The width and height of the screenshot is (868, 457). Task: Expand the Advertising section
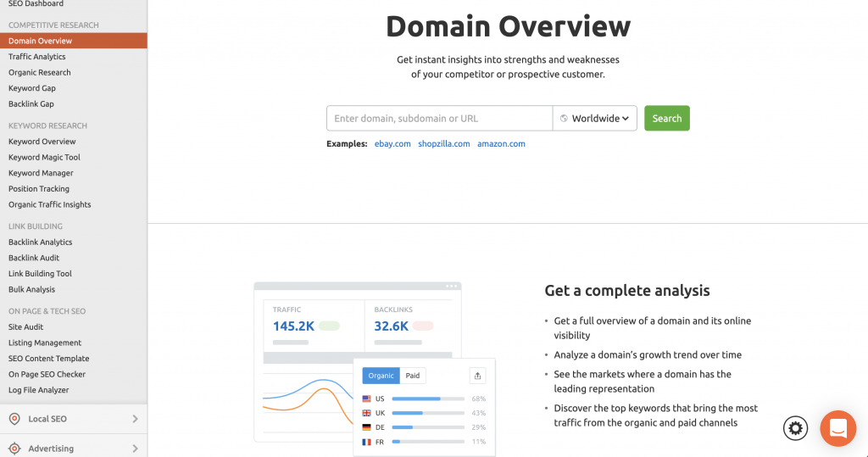(x=136, y=449)
